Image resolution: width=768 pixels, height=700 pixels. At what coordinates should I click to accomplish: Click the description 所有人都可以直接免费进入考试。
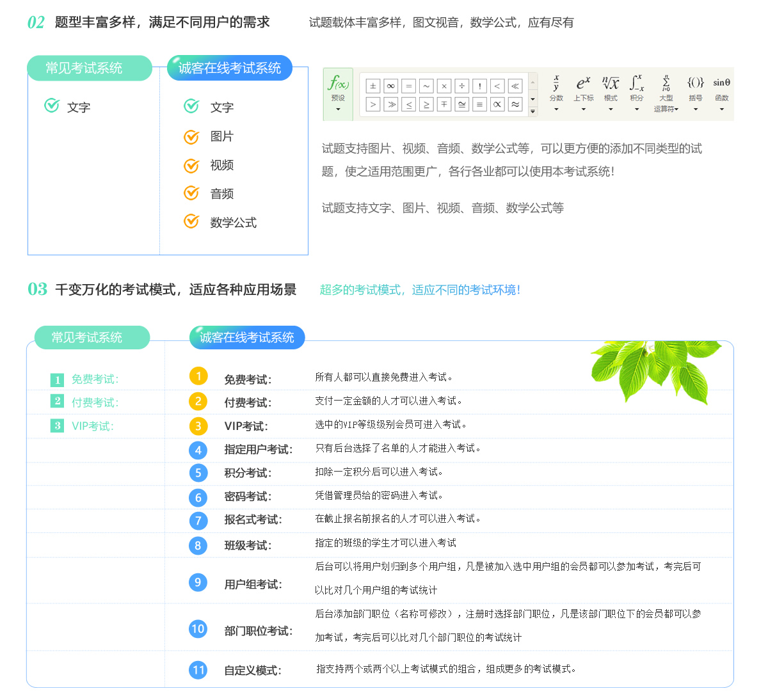tap(384, 377)
